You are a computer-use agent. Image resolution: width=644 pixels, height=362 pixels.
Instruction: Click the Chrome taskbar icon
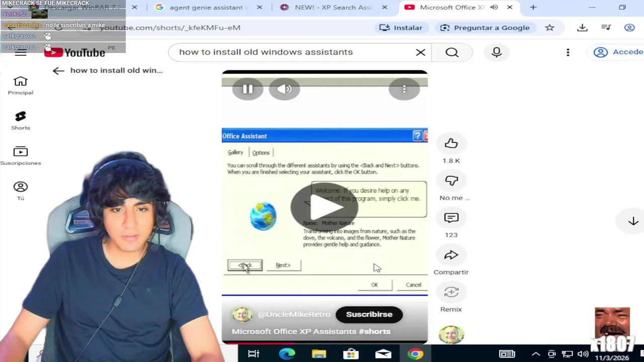click(x=416, y=354)
